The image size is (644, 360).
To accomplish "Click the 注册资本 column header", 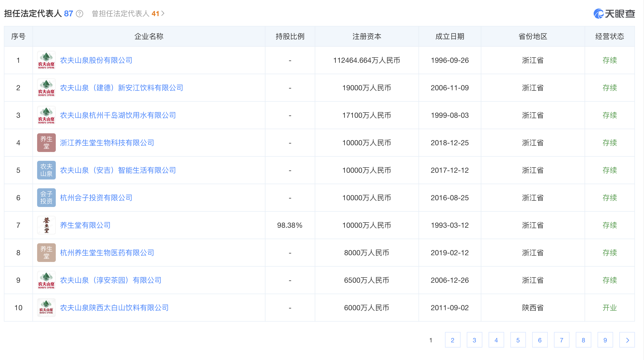I will pyautogui.click(x=367, y=37).
